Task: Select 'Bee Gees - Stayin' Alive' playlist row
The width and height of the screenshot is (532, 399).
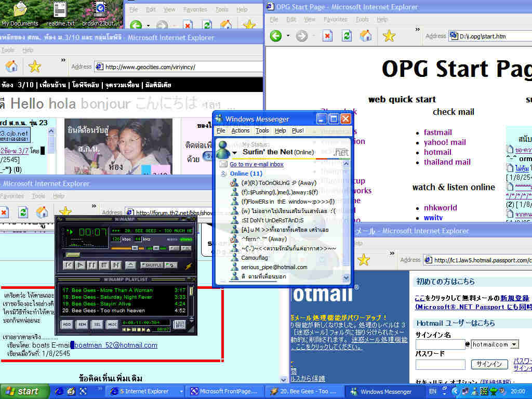Action: [124, 303]
